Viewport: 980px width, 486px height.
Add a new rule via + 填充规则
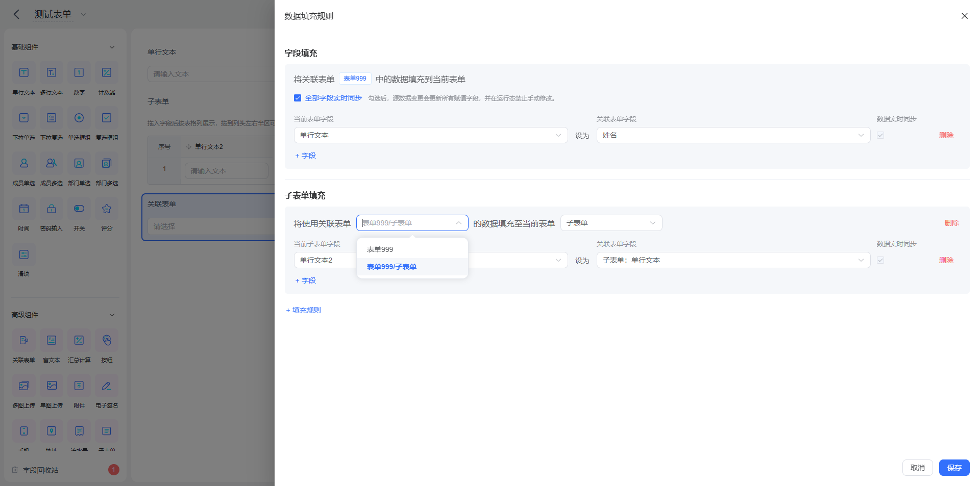pyautogui.click(x=303, y=310)
